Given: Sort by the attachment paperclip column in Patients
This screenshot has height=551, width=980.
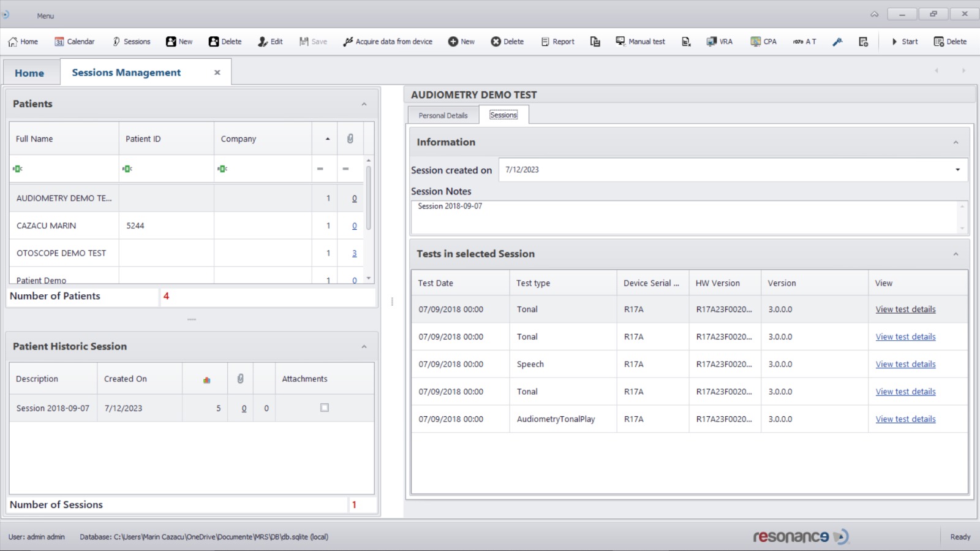Looking at the screenshot, I should click(350, 139).
